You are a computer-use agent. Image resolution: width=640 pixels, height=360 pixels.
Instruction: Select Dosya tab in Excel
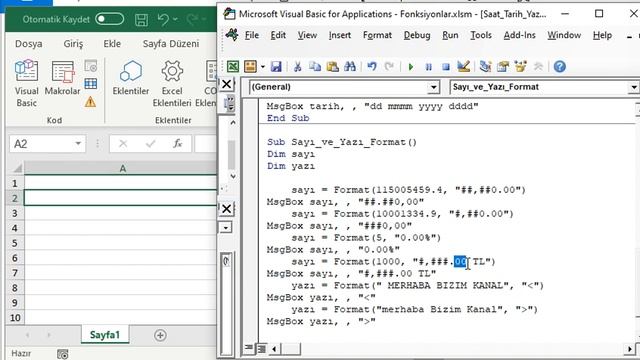coord(29,44)
